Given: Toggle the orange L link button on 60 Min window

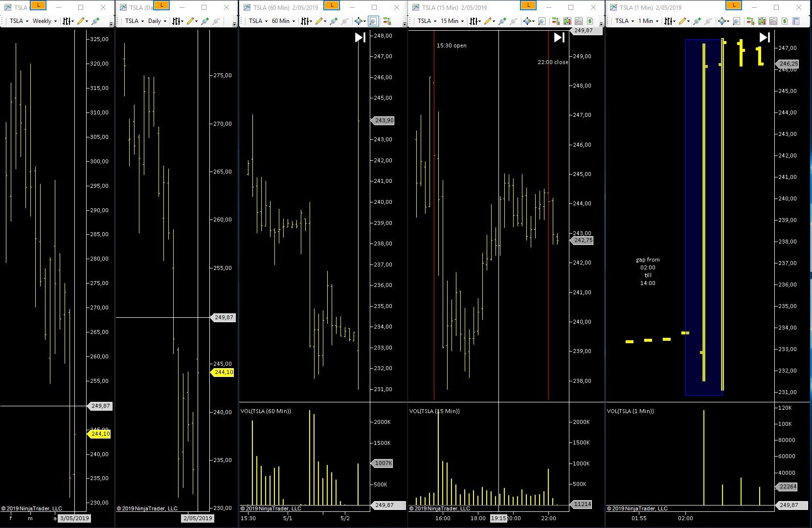Looking at the screenshot, I should pyautogui.click(x=332, y=5).
